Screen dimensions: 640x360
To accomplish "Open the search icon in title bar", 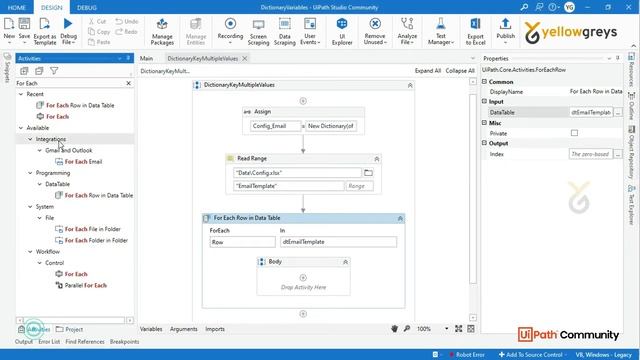I will pos(524,7).
